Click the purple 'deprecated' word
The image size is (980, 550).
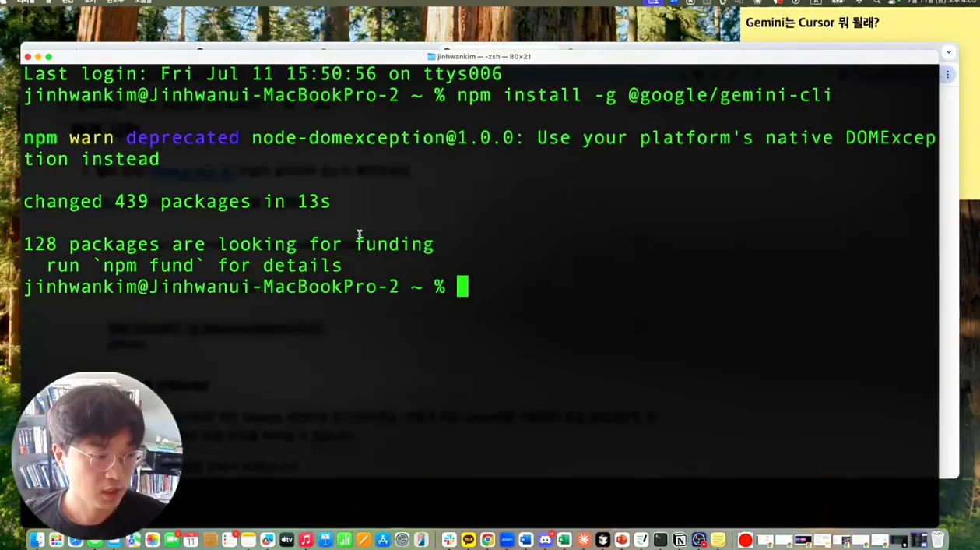click(x=183, y=138)
